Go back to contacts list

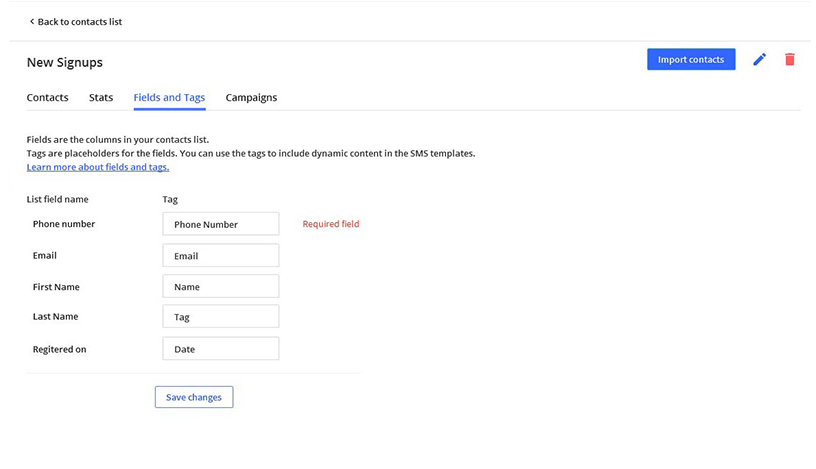(x=79, y=22)
